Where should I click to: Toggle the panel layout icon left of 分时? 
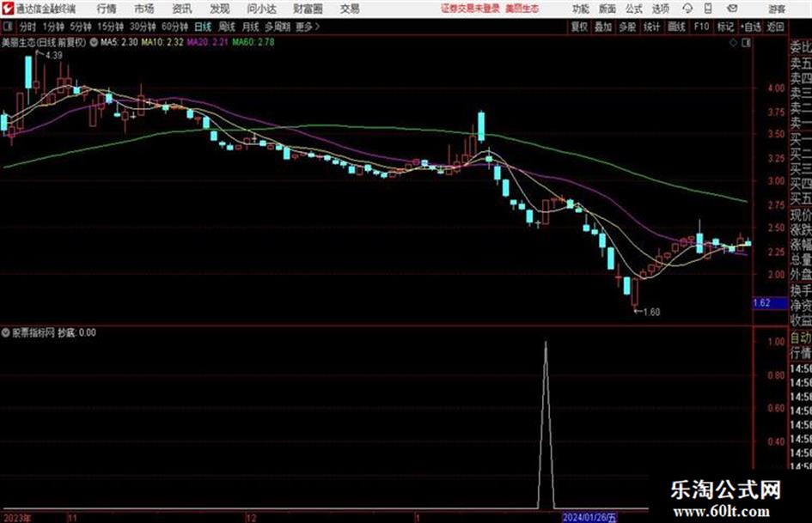pyautogui.click(x=8, y=27)
